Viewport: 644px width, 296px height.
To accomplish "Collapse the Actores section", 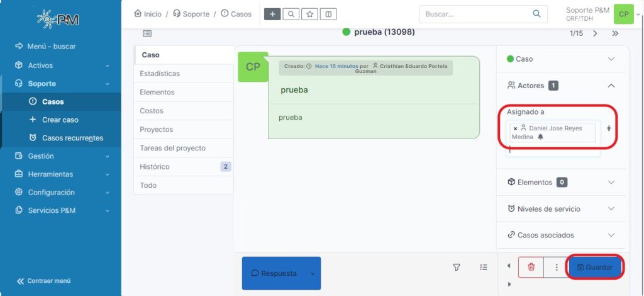I will pyautogui.click(x=611, y=86).
